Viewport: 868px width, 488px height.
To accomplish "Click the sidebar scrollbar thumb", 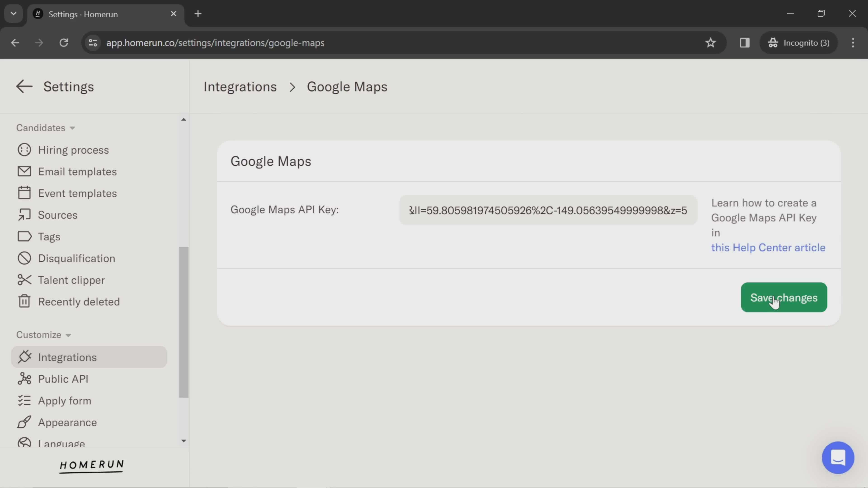I will tap(184, 322).
